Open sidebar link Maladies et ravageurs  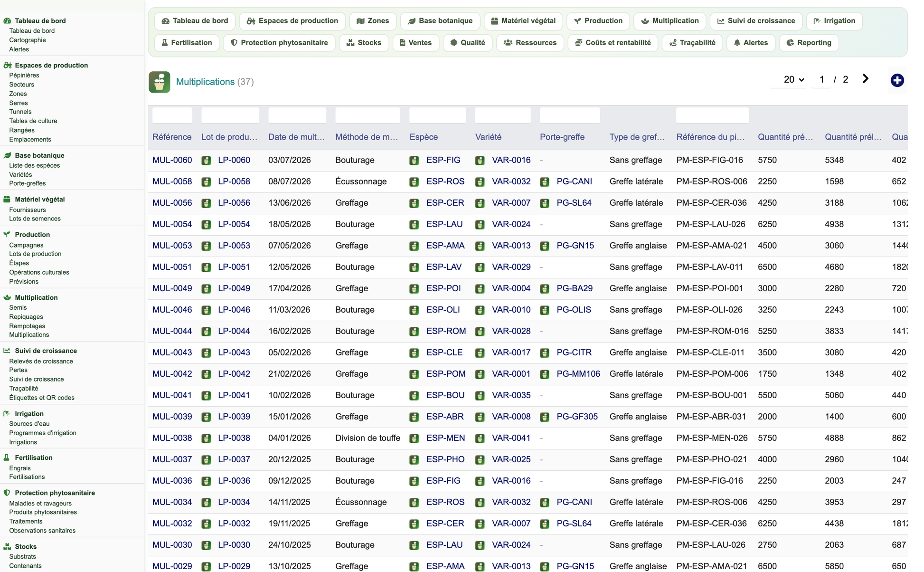(40, 503)
